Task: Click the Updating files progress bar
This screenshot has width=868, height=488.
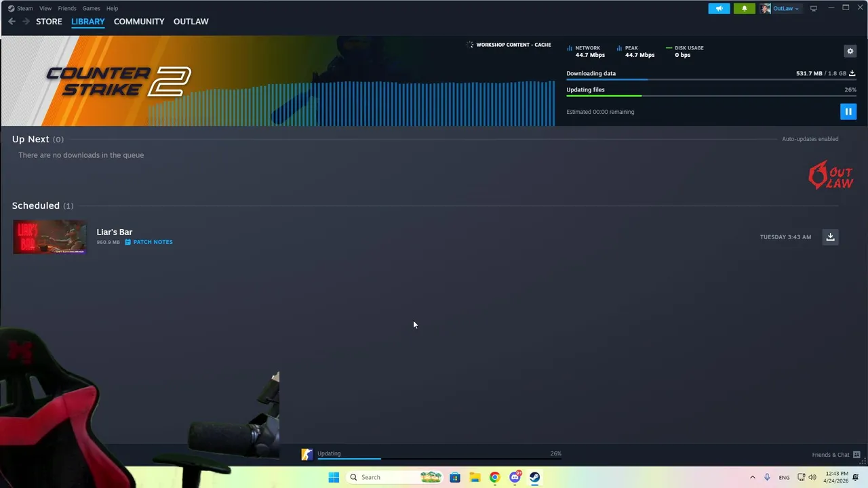Action: coord(711,96)
